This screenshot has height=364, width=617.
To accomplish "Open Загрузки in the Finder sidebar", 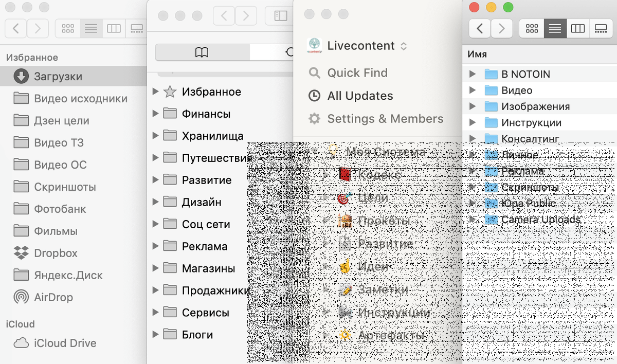I will pos(58,77).
